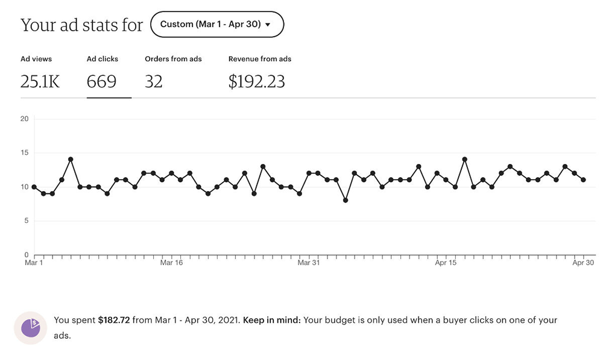Switch to Revenue from ads tab
This screenshot has height=364, width=603.
coord(260,59)
